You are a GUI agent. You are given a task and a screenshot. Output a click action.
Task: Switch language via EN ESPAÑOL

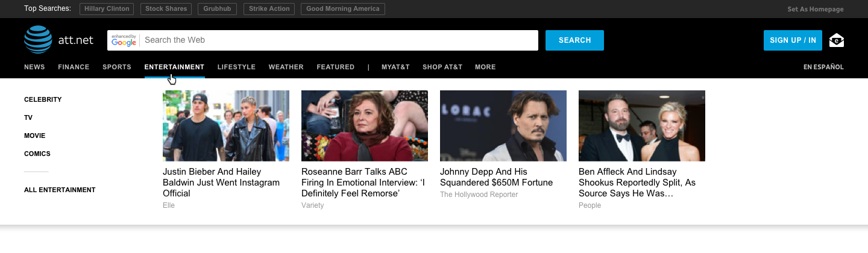pos(823,67)
